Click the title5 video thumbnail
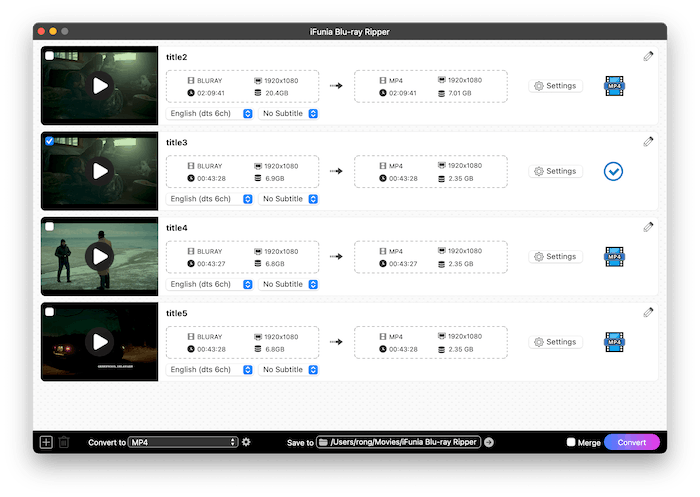The width and height of the screenshot is (700, 497). (x=100, y=342)
